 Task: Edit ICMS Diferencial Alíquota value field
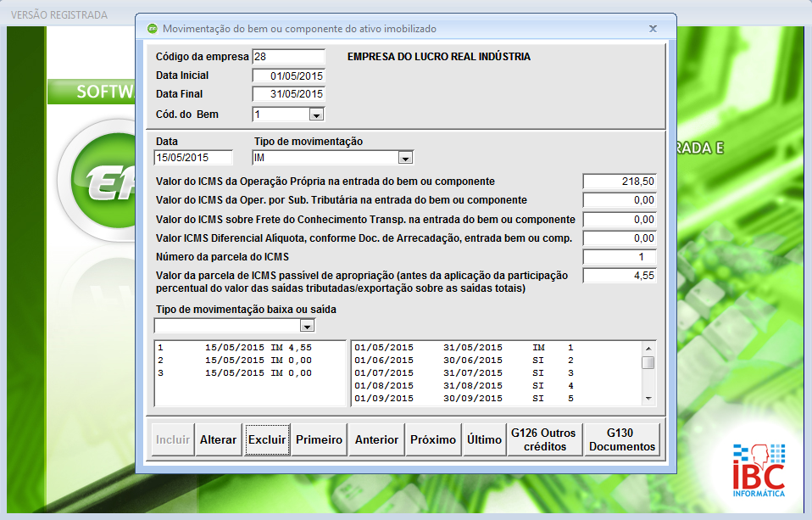pos(620,238)
